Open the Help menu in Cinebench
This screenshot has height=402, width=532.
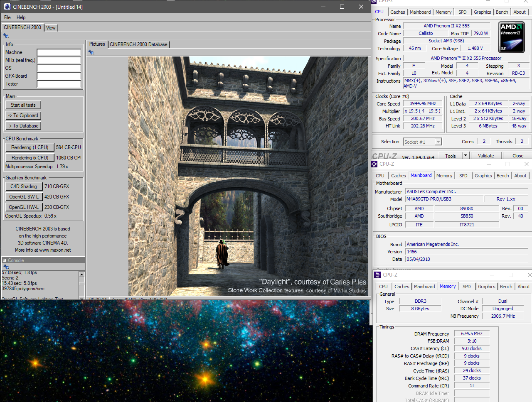click(x=21, y=17)
